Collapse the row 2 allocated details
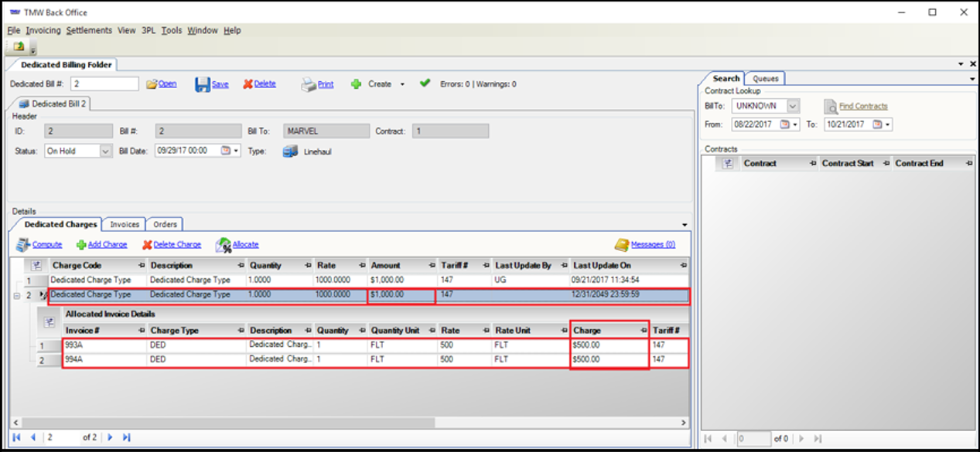Viewport: 980px width, 452px height. [x=18, y=295]
